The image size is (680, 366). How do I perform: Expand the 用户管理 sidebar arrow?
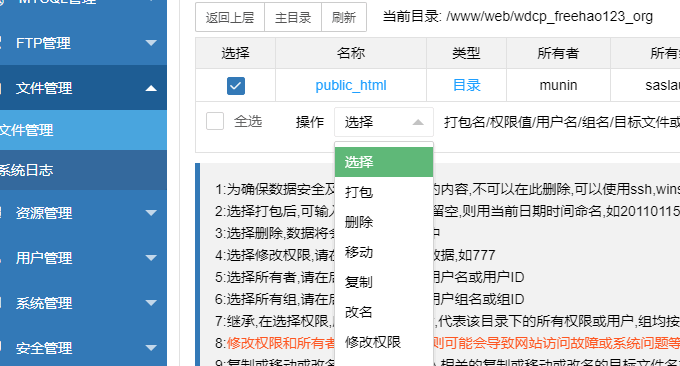point(151,258)
